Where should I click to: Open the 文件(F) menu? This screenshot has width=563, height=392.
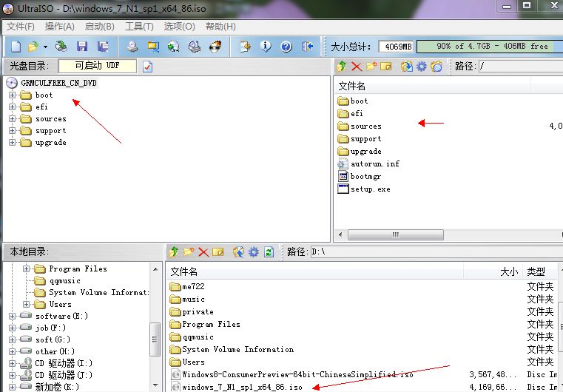coord(21,27)
